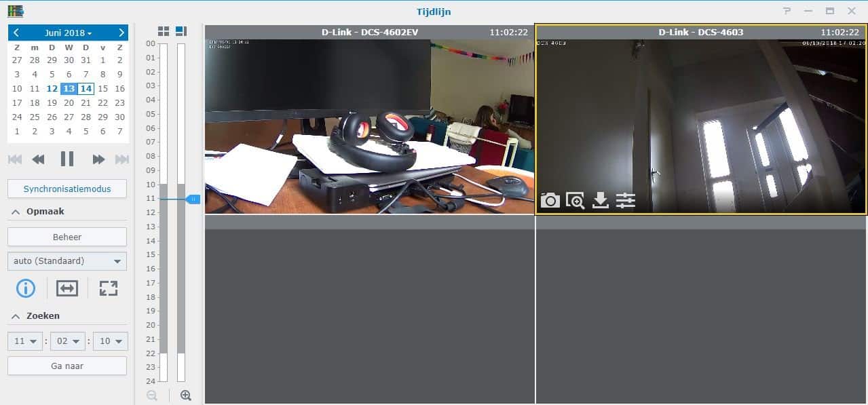The height and width of the screenshot is (405, 868).
Task: Click the Ga naar button
Action: point(67,366)
